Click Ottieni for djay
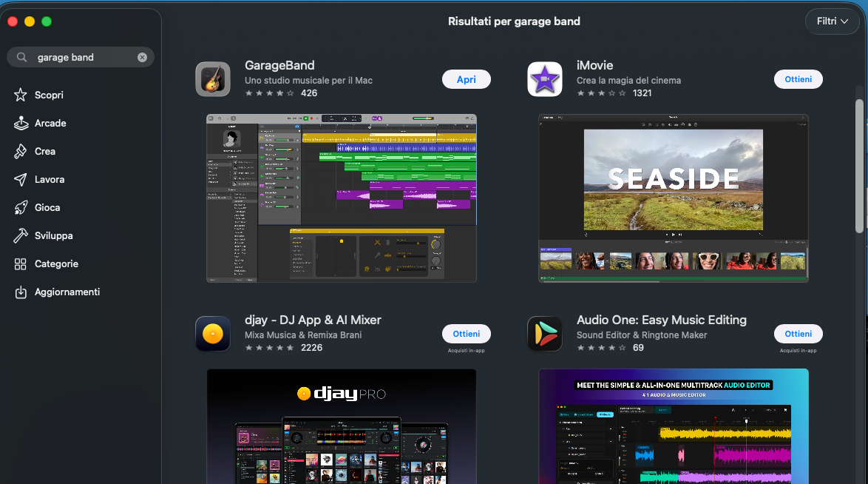Image resolution: width=868 pixels, height=484 pixels. click(466, 334)
